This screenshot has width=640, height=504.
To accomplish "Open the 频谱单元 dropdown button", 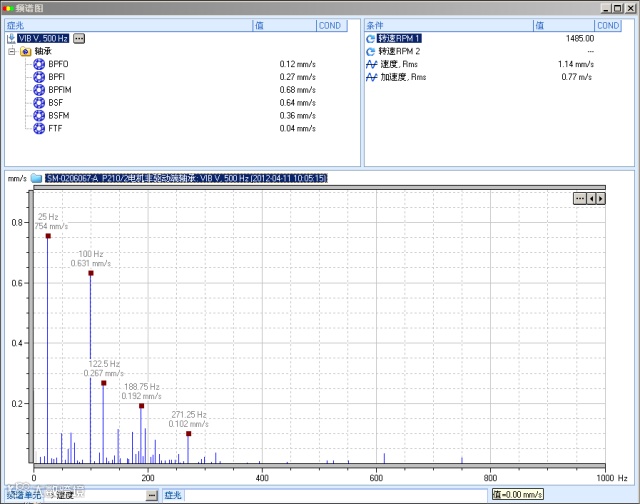I will [x=151, y=495].
